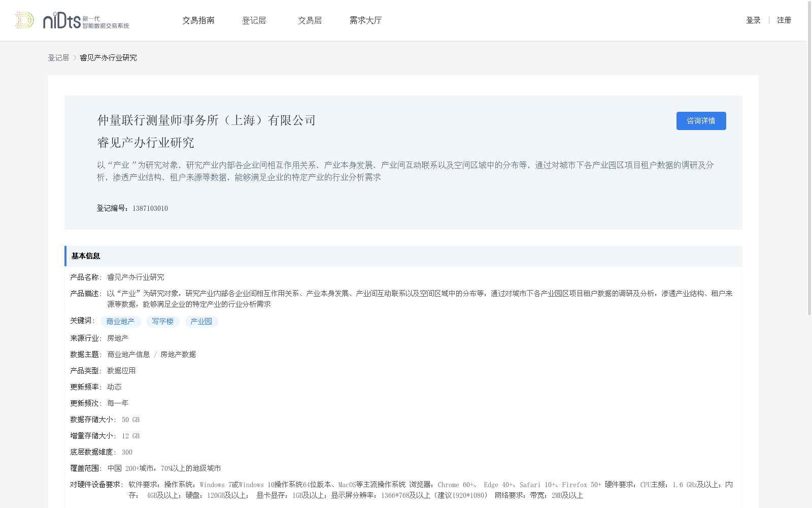Click the 睿见产办行业研究 product title
The width and height of the screenshot is (812, 508).
coord(146,143)
